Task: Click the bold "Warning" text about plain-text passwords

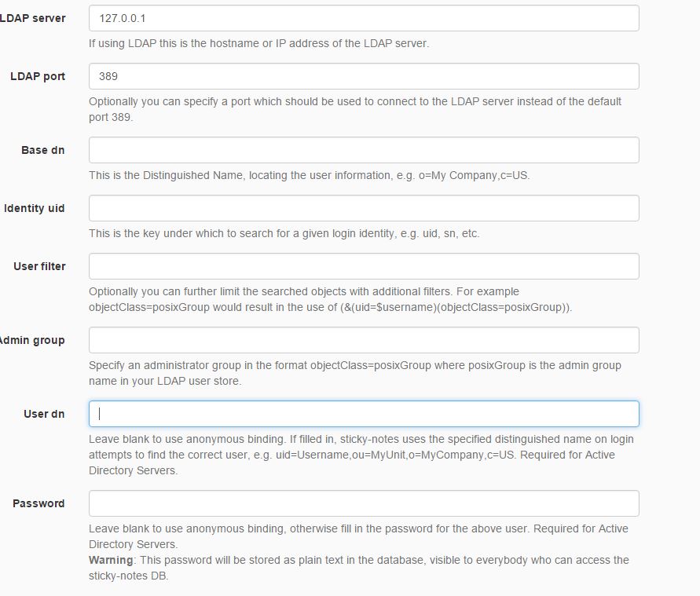Action: tap(111, 560)
